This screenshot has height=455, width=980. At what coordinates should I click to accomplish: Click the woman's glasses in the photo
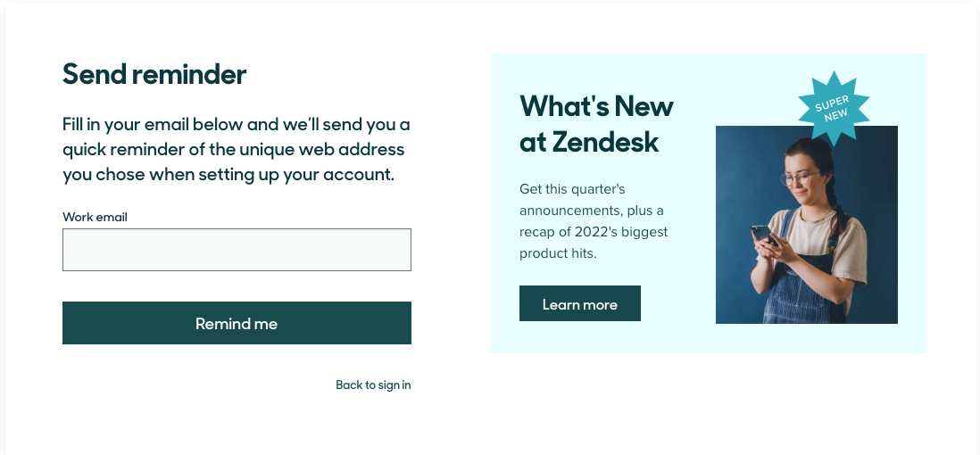tap(798, 179)
